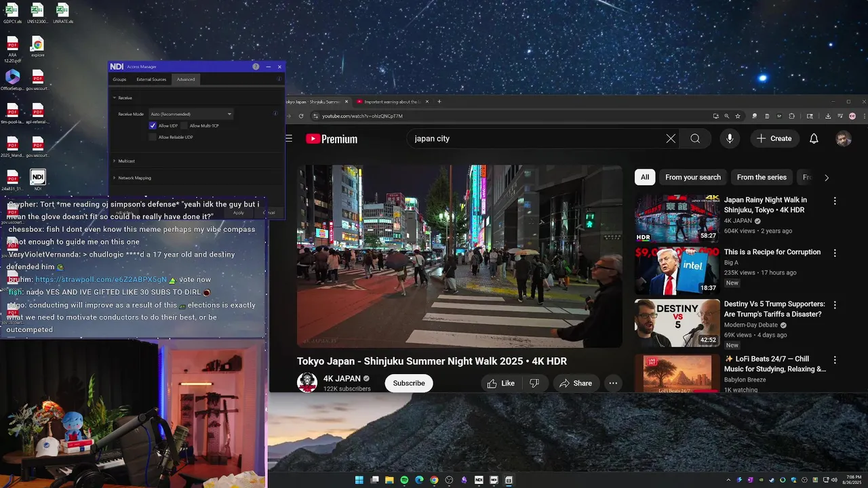The image size is (868, 488).
Task: Switch to External Sources tab
Action: (151, 79)
